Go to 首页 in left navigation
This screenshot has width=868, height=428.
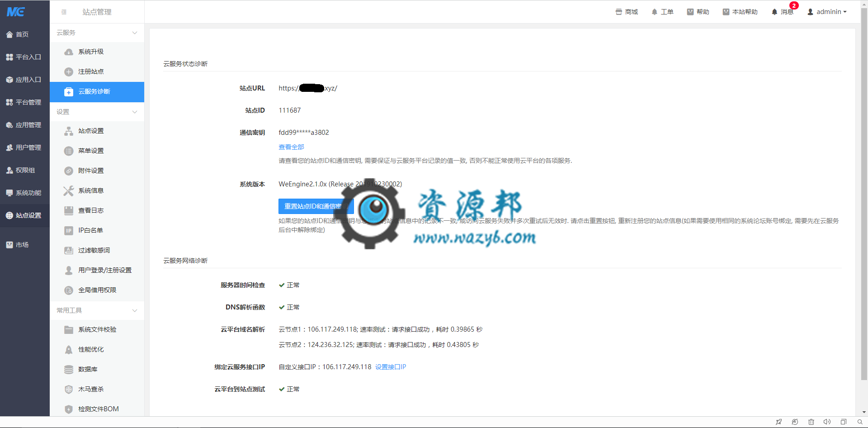(x=25, y=34)
